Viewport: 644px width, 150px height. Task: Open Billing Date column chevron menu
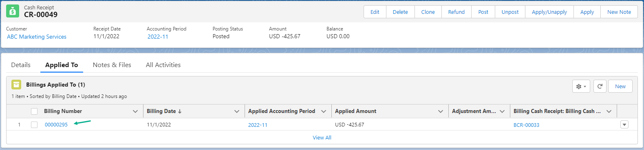click(x=236, y=111)
